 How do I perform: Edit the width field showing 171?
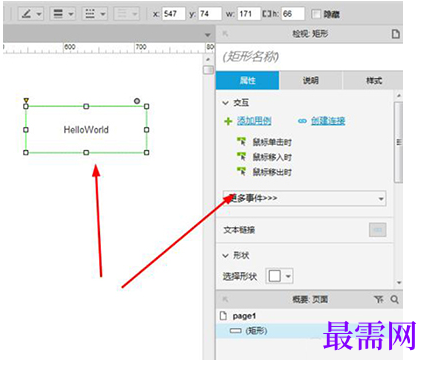click(x=249, y=14)
